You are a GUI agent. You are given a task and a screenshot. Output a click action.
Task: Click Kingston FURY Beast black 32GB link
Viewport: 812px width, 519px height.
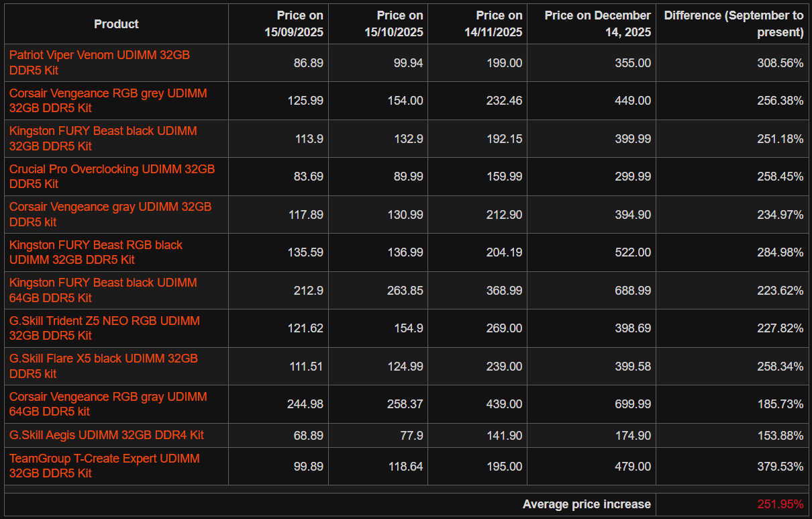coord(103,132)
